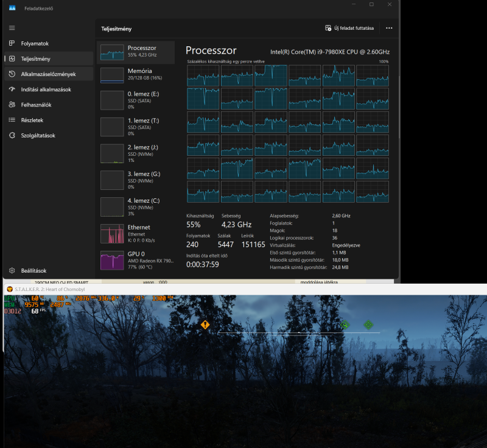Click the Folyamatok sidebar icon

tap(12, 43)
